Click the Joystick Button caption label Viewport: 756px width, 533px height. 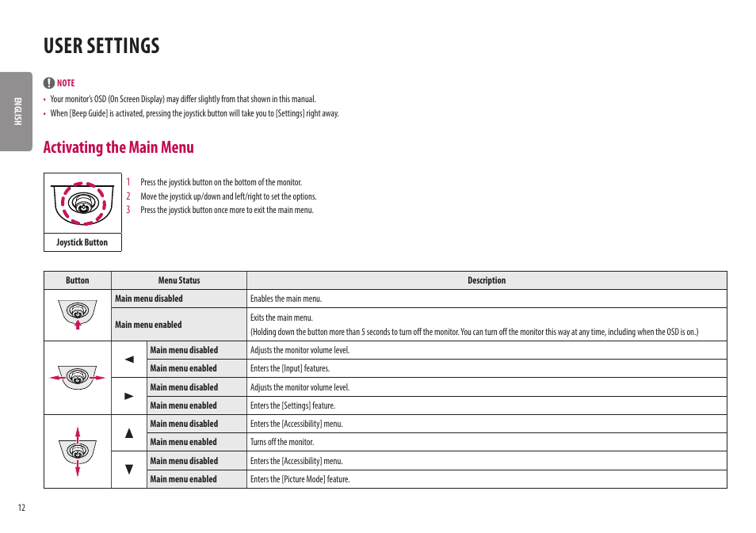(x=82, y=242)
